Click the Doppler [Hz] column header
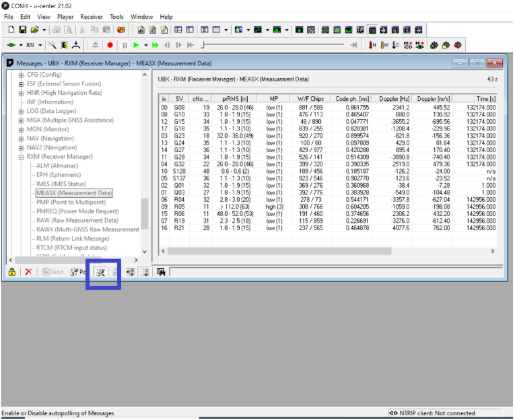 (392, 98)
